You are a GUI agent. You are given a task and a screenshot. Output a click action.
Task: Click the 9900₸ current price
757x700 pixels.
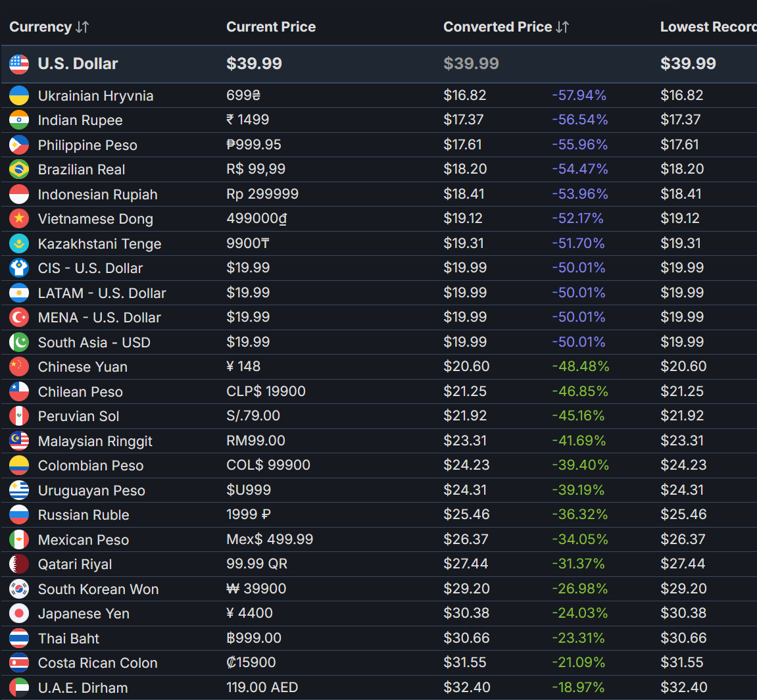pos(248,243)
